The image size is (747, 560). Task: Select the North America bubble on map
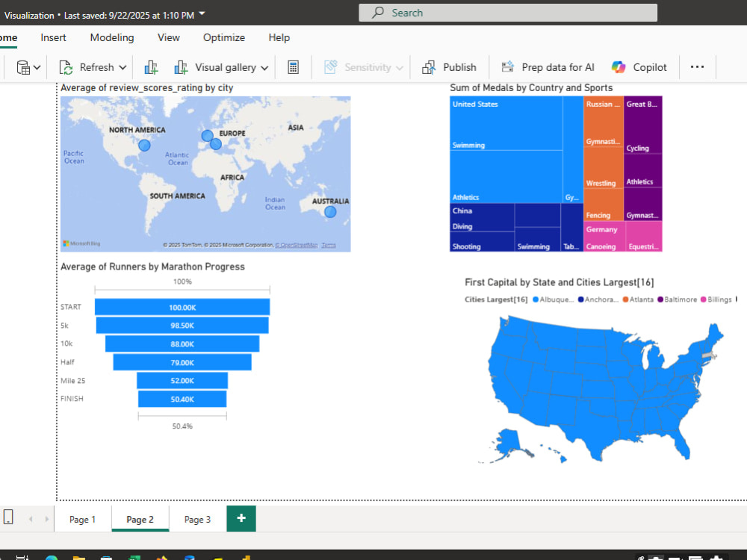tap(144, 146)
